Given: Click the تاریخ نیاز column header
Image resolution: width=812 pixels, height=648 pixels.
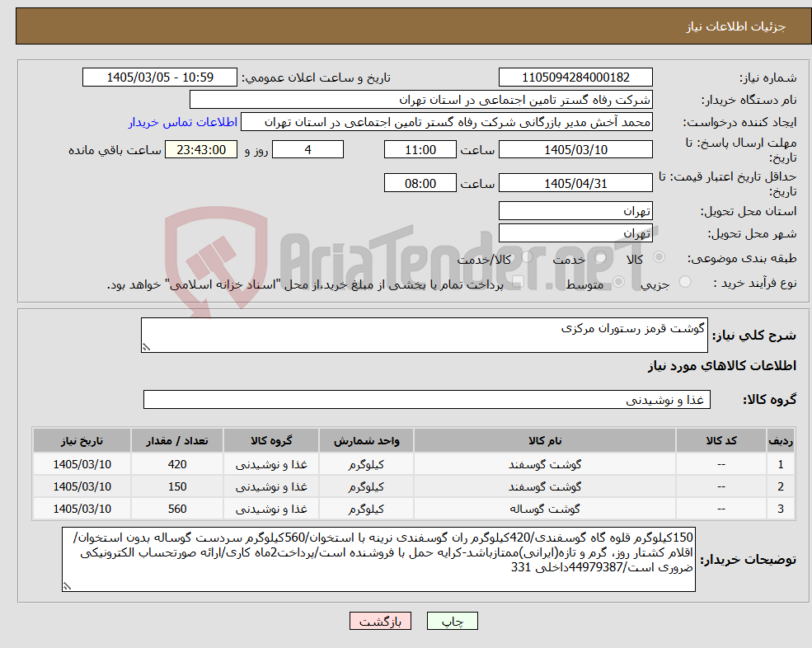Looking at the screenshot, I should pos(82,441).
